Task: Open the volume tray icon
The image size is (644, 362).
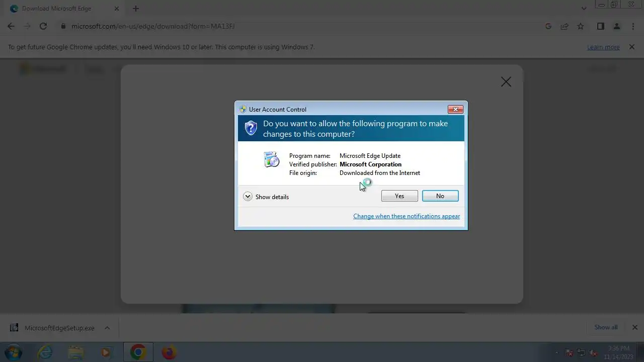Action: click(593, 353)
